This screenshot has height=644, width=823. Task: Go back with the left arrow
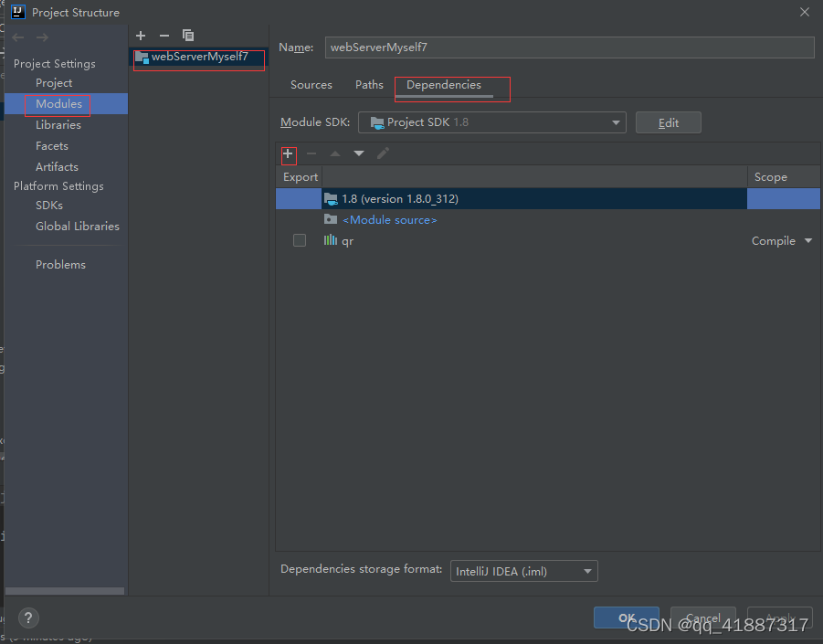tap(18, 37)
